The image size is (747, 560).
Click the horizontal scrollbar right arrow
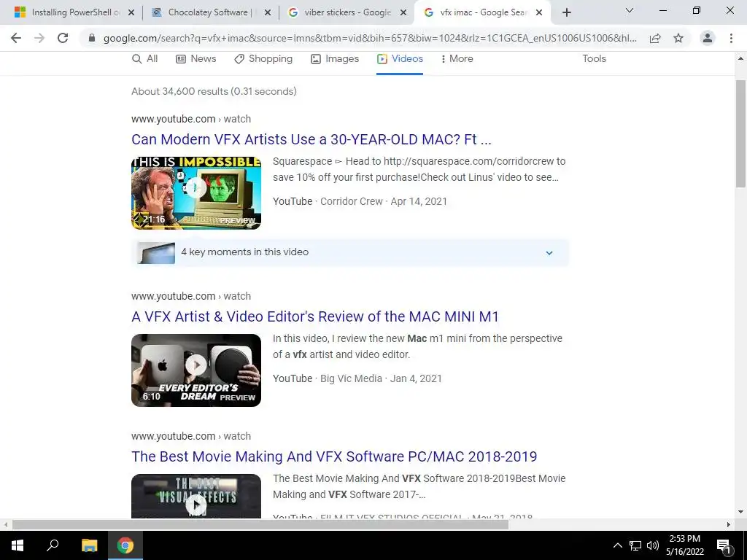[x=729, y=525]
